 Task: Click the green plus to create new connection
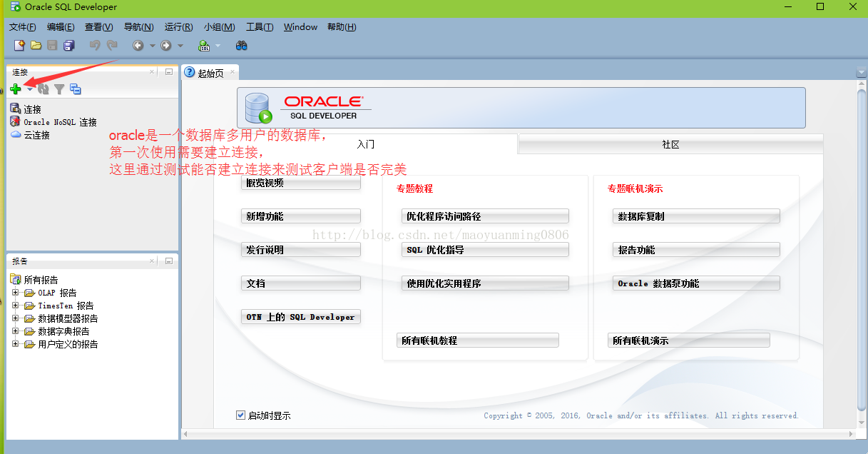click(x=14, y=89)
